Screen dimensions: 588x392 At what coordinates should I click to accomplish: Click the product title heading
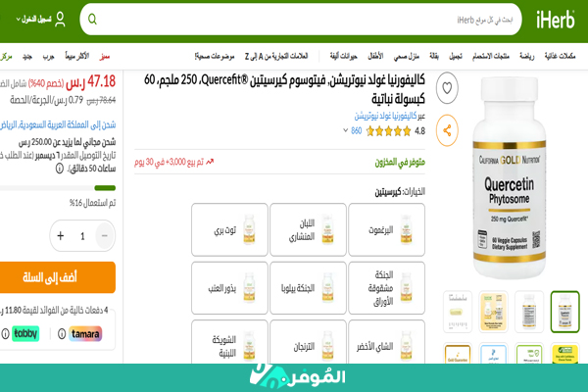point(284,89)
